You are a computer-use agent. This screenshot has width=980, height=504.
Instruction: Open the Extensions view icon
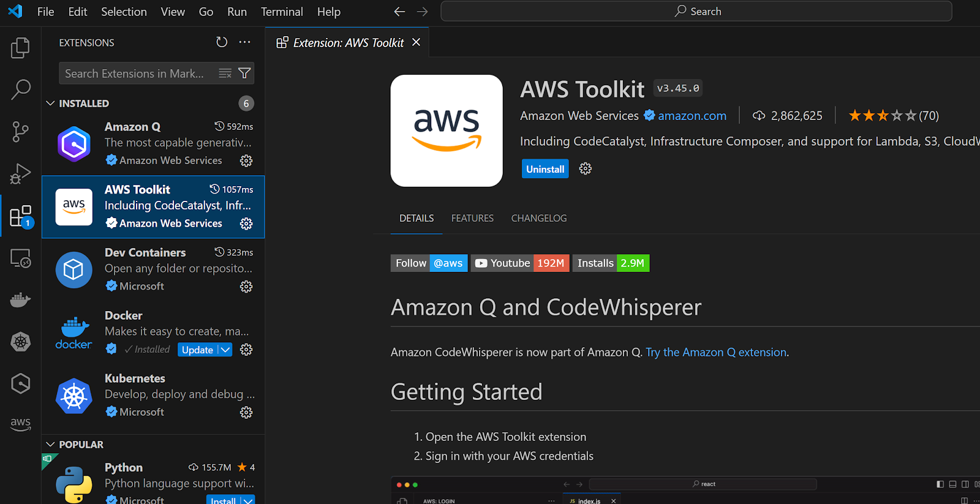coord(20,216)
